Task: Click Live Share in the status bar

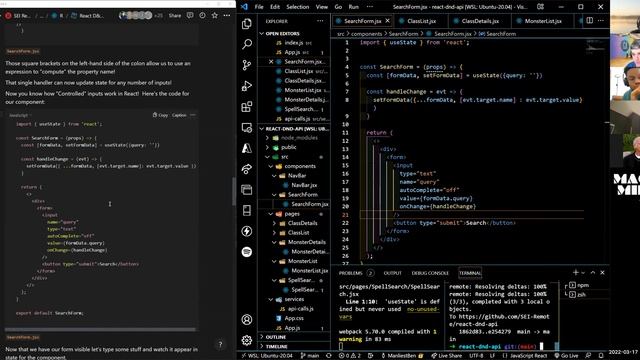Action: (448, 356)
